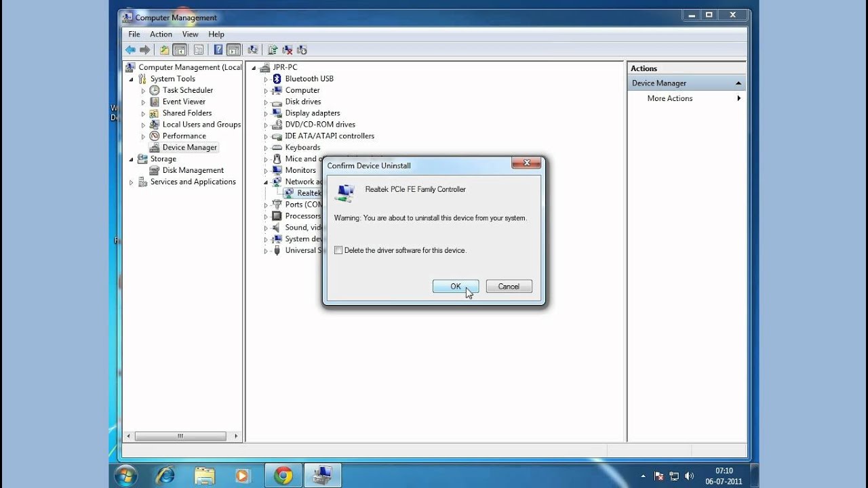
Task: Expand the Keyboards node
Action: click(266, 148)
